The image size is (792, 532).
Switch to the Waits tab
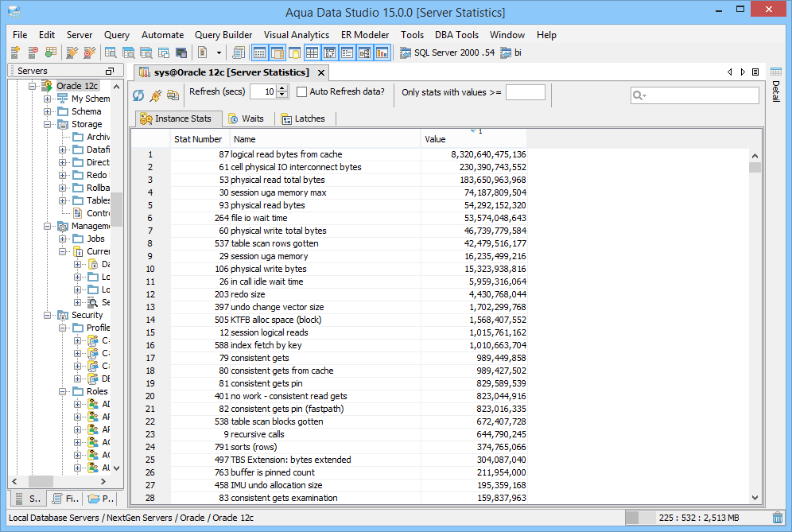click(x=247, y=118)
